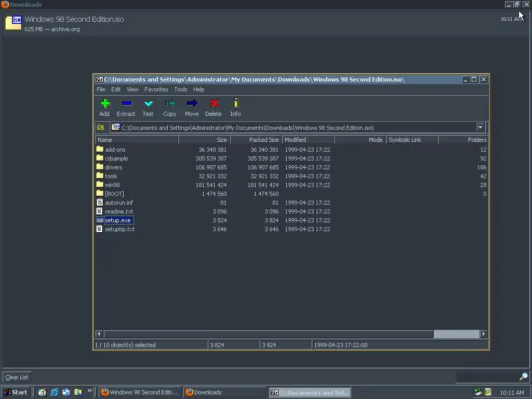Click the drivers folder icon

click(100, 167)
